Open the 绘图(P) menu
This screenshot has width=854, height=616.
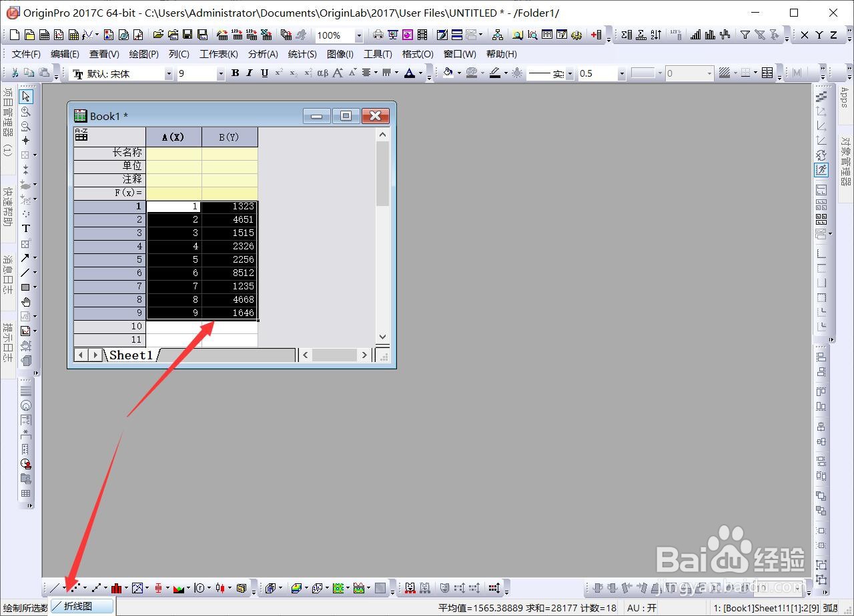(144, 54)
